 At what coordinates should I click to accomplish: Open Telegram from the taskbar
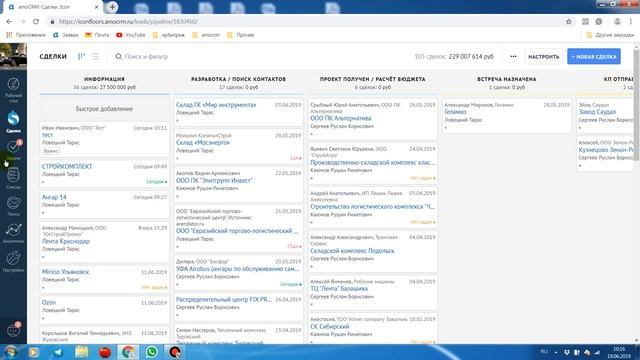pyautogui.click(x=58, y=352)
